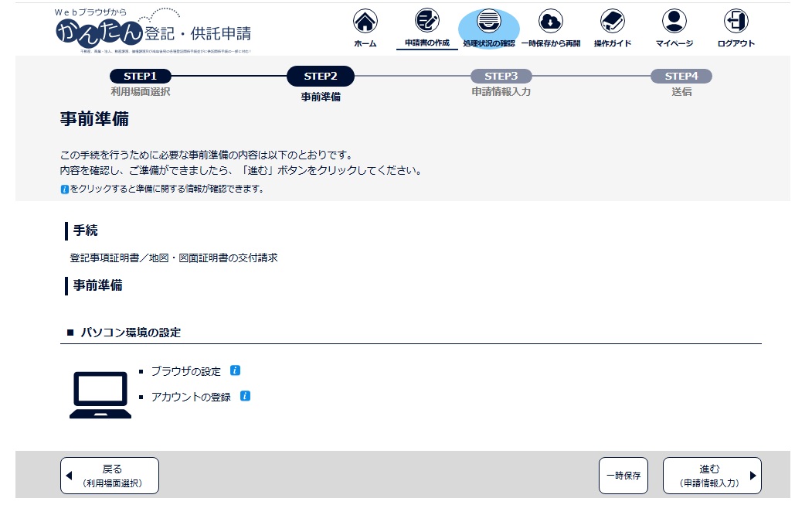Click the ホーム (Home) icon
The image size is (812, 505).
pyautogui.click(x=364, y=23)
